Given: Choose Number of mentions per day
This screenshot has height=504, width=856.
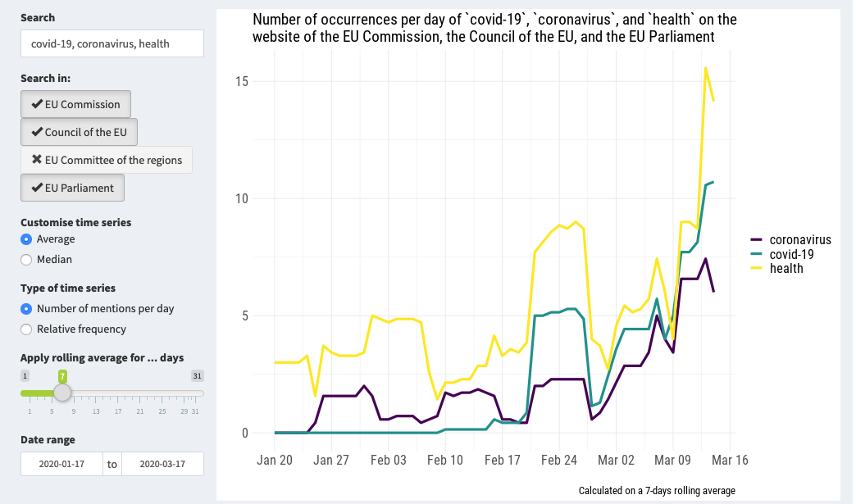Looking at the screenshot, I should tap(27, 309).
